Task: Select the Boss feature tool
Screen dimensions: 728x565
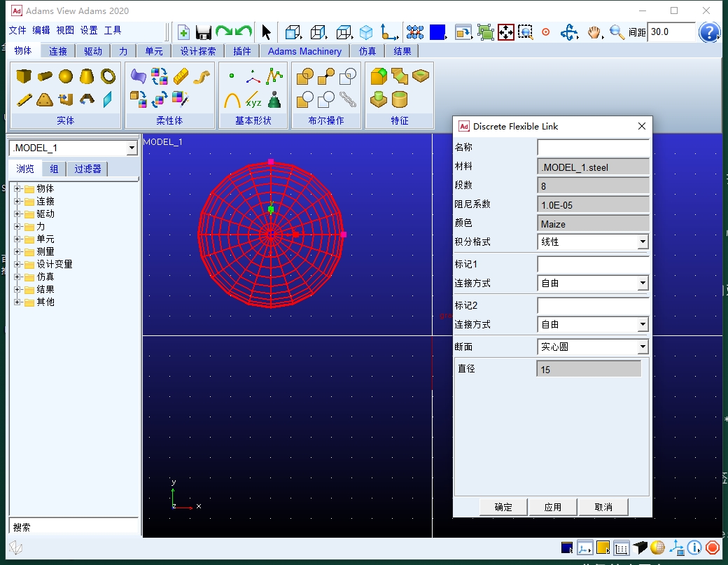Action: [x=379, y=99]
